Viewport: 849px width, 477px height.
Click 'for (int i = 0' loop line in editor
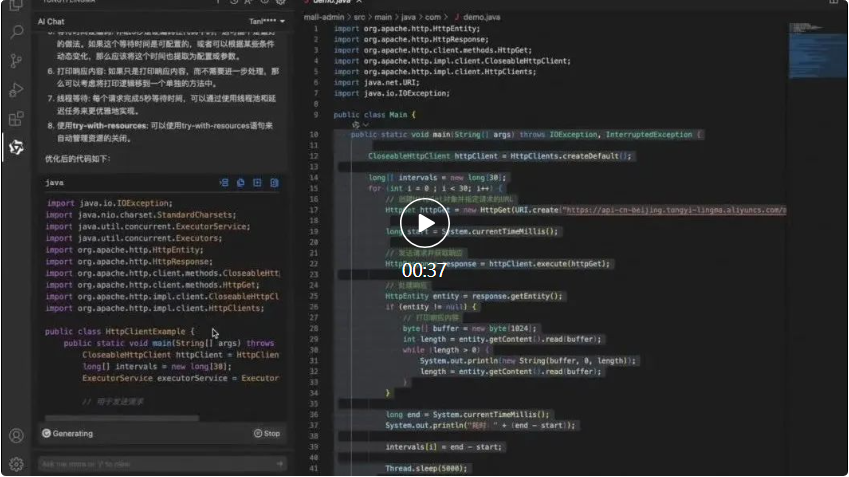[435, 188]
